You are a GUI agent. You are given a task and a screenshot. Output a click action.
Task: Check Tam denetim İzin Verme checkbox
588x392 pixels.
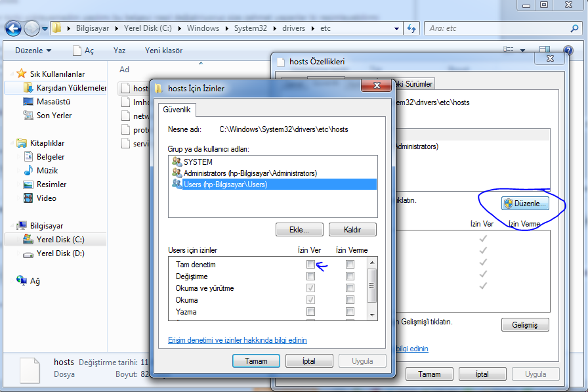click(350, 265)
